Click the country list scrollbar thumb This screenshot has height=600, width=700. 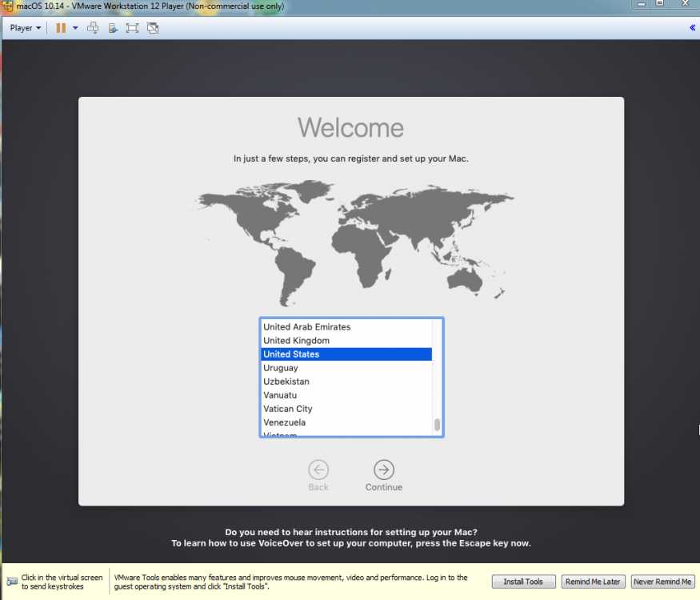point(437,425)
